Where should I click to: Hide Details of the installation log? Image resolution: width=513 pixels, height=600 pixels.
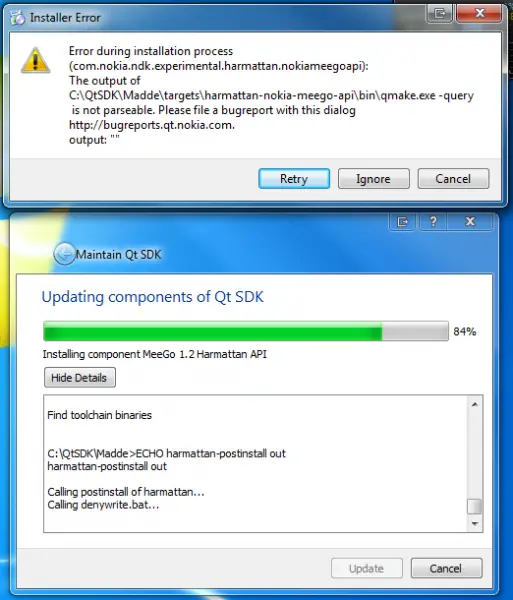coord(80,378)
